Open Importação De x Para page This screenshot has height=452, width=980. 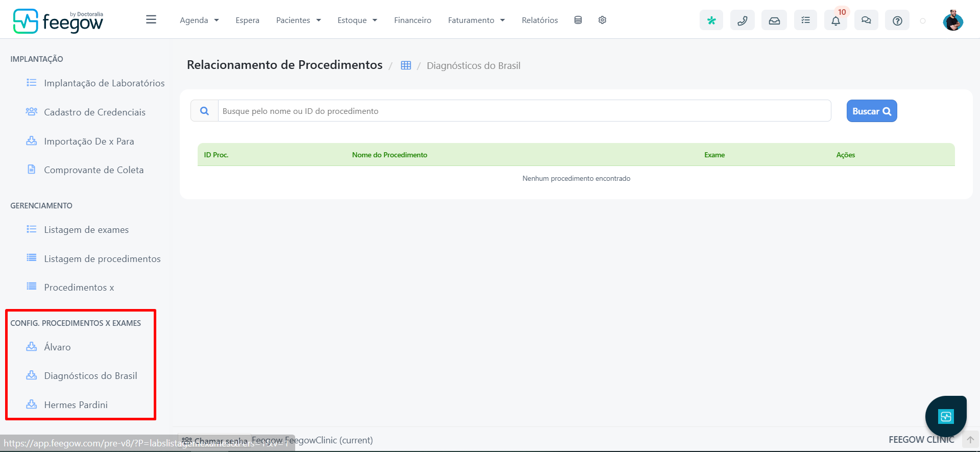point(89,141)
